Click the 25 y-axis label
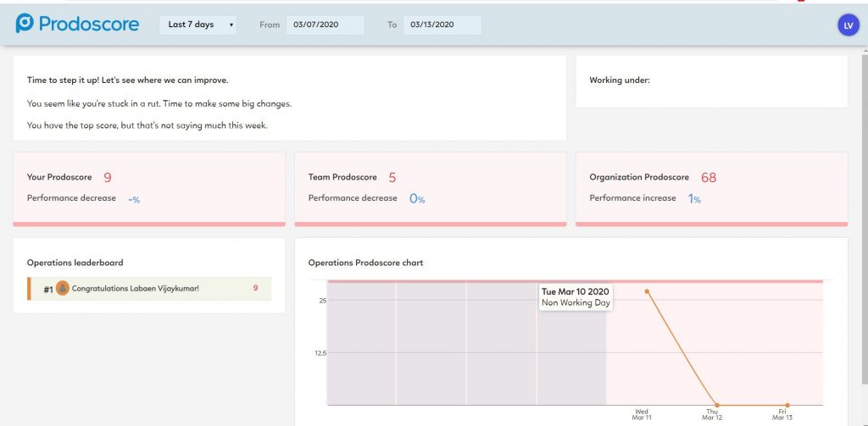 [323, 301]
